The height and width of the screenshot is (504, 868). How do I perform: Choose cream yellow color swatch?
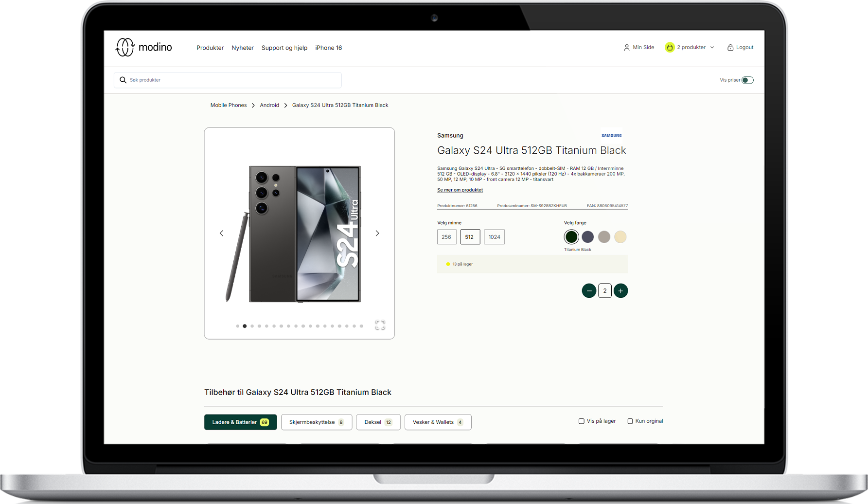coord(620,237)
